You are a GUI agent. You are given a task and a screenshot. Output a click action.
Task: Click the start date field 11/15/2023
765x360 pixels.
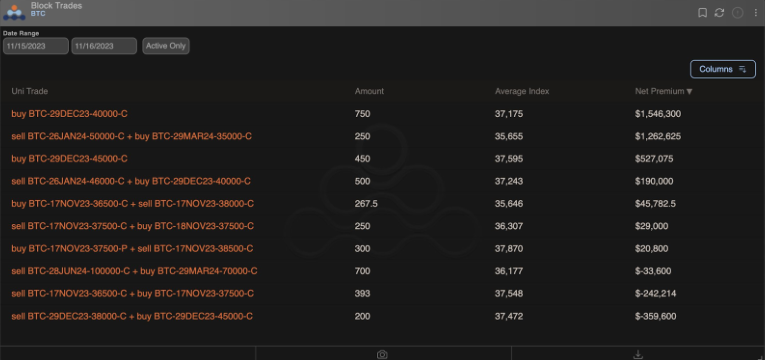click(36, 46)
